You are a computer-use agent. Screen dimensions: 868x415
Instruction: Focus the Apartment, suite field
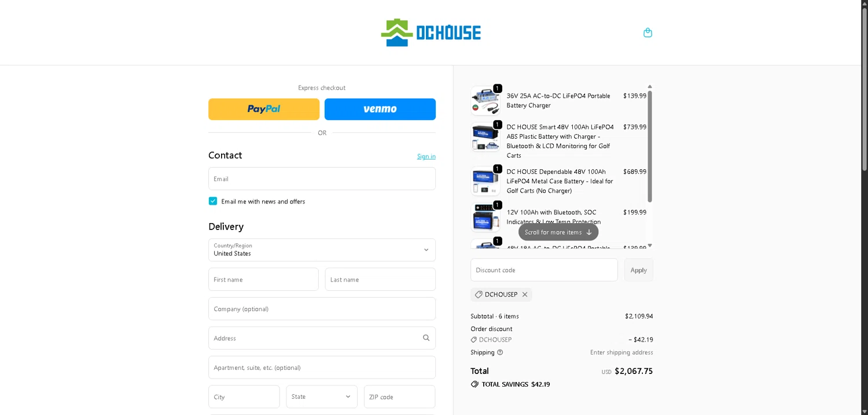(x=322, y=368)
